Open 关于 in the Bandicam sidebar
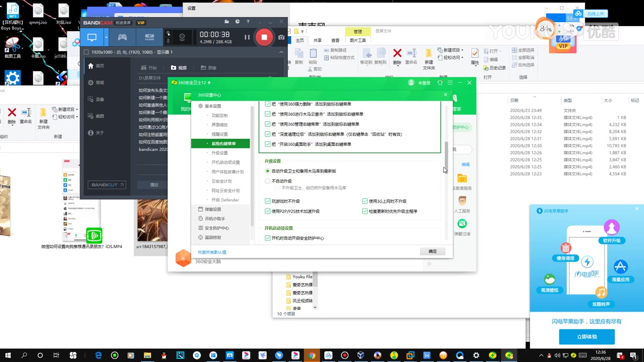The width and height of the screenshot is (644, 362). pyautogui.click(x=96, y=133)
